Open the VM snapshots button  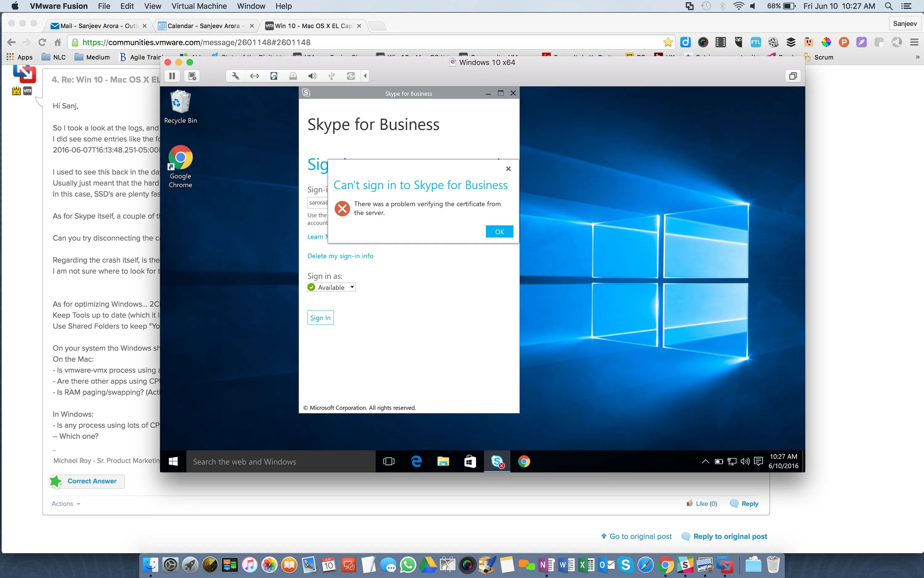[192, 76]
